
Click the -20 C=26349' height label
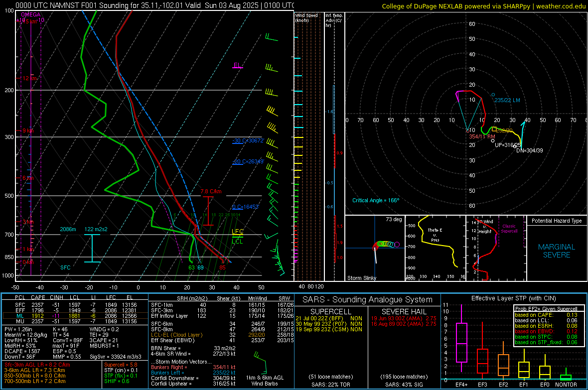pos(248,161)
